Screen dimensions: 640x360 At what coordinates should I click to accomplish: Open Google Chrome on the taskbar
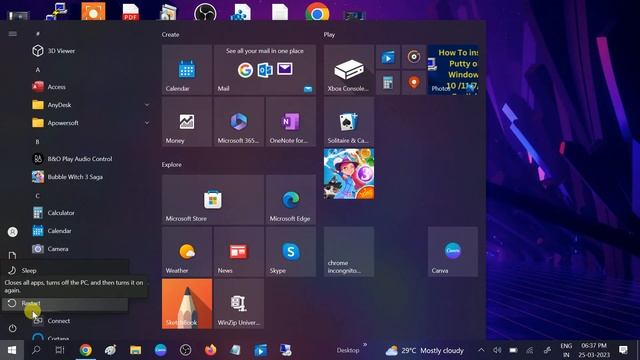tap(86, 350)
